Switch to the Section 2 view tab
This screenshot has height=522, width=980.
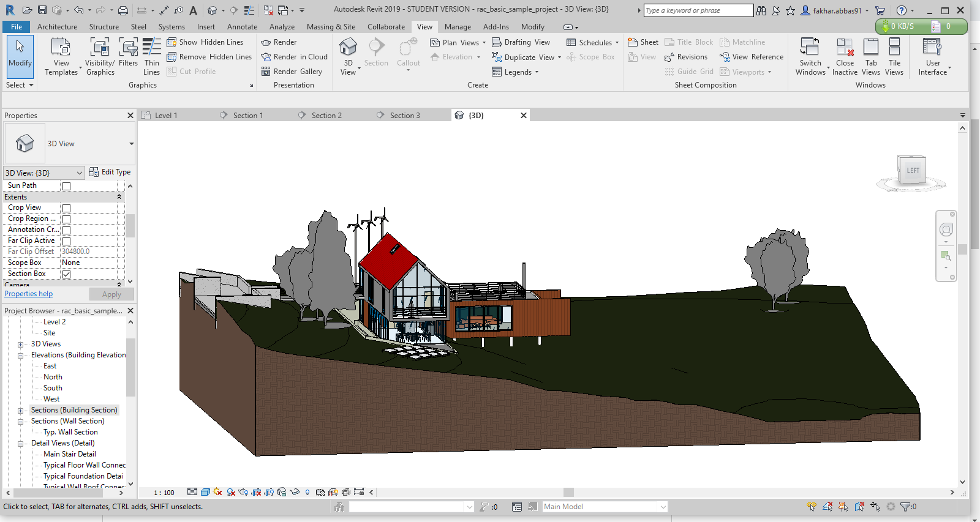(326, 116)
